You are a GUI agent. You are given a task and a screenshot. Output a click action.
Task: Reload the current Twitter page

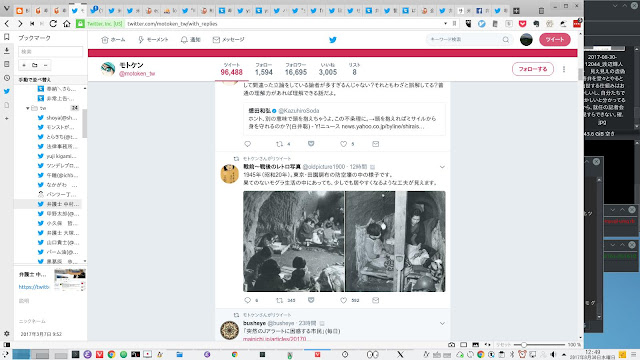53,24
